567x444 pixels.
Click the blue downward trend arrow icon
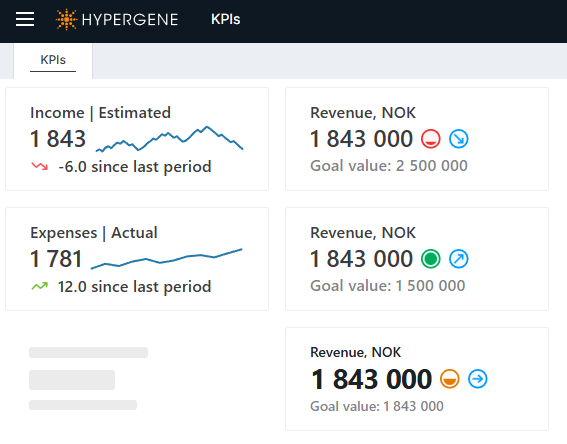pyautogui.click(x=459, y=139)
